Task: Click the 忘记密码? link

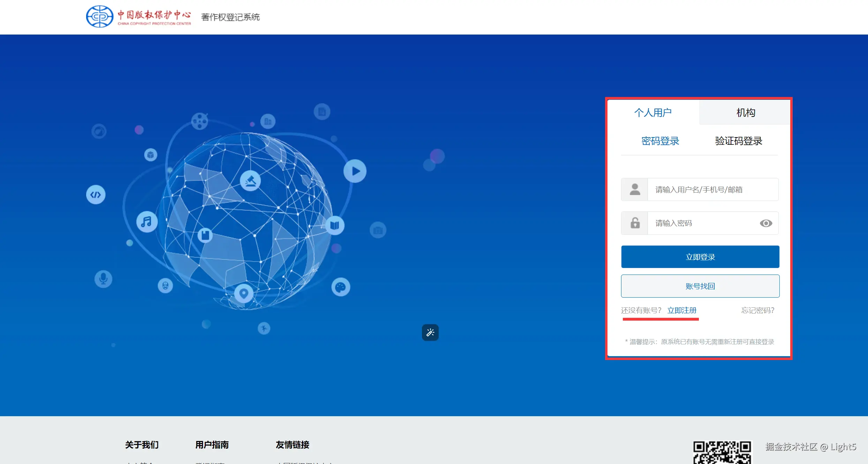Action: click(757, 310)
